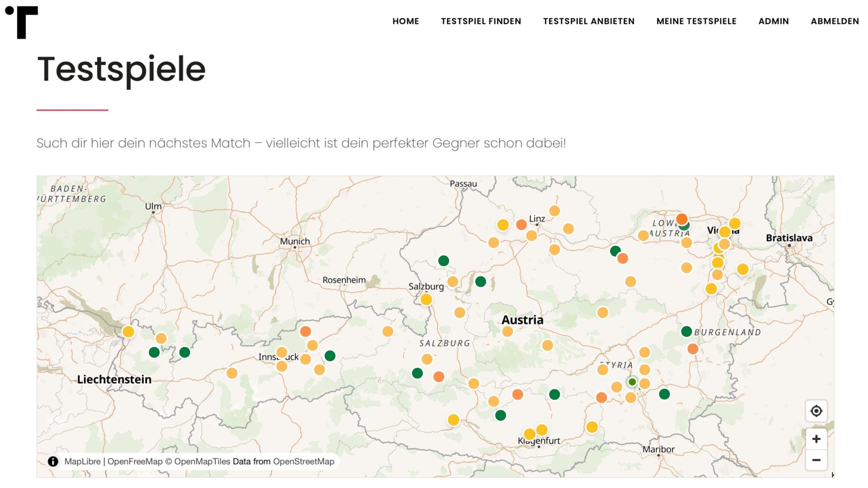Open the Admin menu item

click(774, 21)
